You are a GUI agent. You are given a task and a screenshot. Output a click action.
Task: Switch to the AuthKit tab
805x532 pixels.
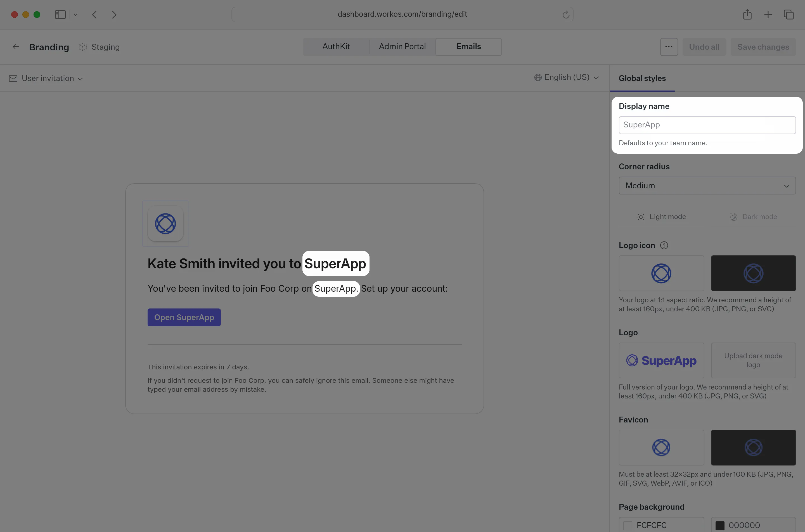[x=336, y=46]
